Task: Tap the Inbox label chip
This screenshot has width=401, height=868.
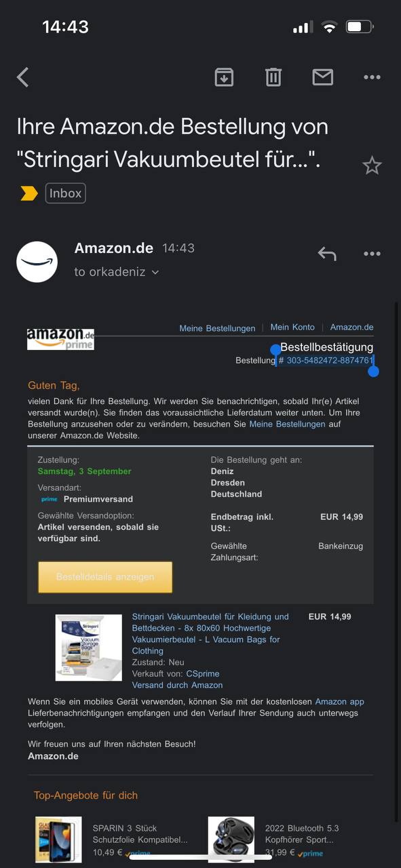Action: [66, 193]
